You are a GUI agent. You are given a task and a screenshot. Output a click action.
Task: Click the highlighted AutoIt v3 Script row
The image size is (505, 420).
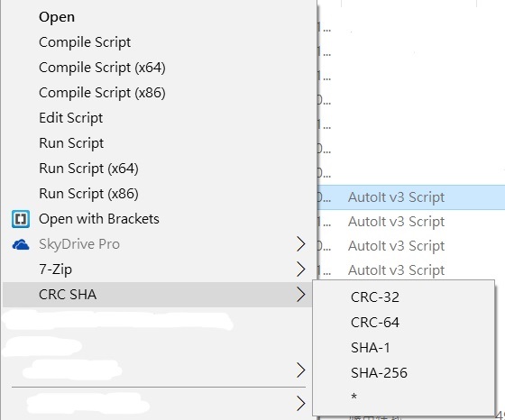click(411, 197)
